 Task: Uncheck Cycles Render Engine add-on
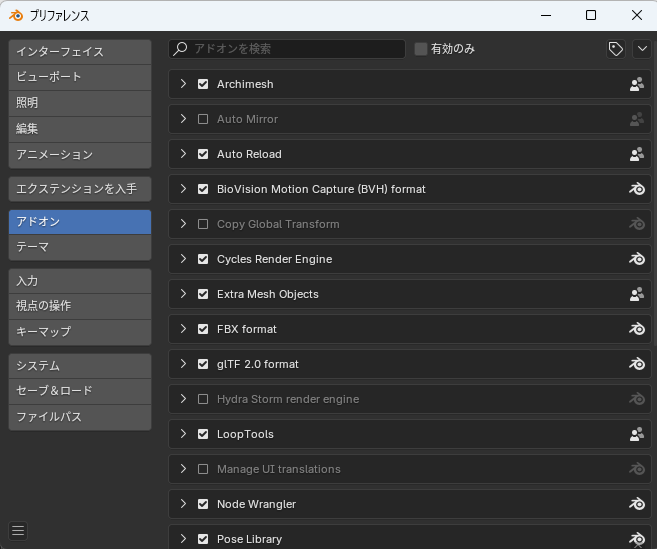tap(203, 259)
